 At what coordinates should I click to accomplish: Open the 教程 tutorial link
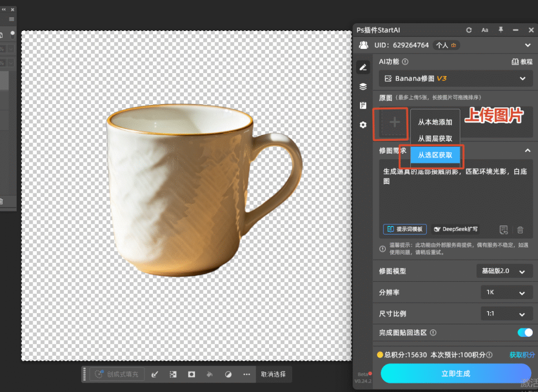point(522,62)
